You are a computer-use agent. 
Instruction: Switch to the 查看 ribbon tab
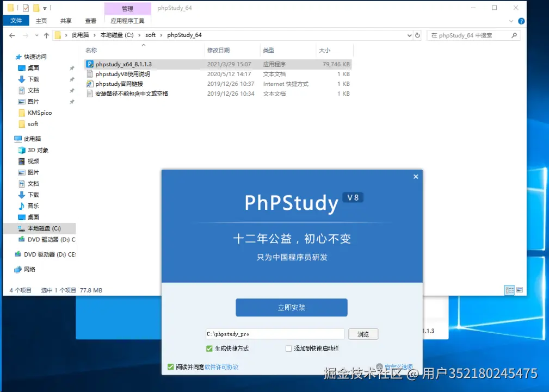point(91,21)
